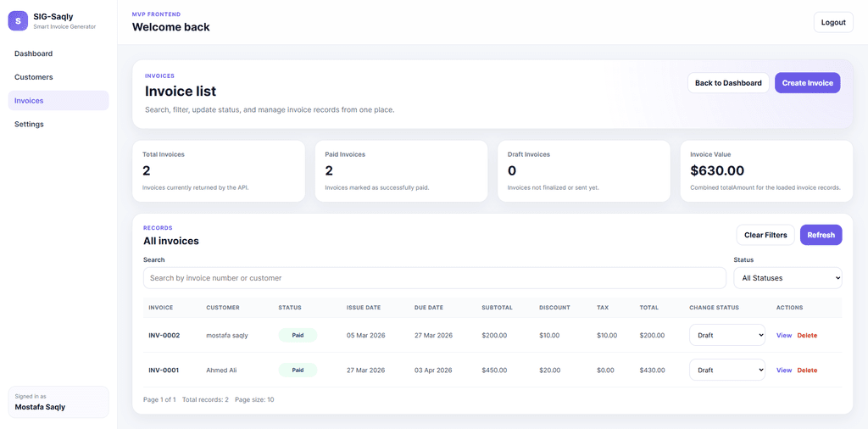The height and width of the screenshot is (429, 868).
Task: Refresh the invoice records
Action: click(x=821, y=235)
